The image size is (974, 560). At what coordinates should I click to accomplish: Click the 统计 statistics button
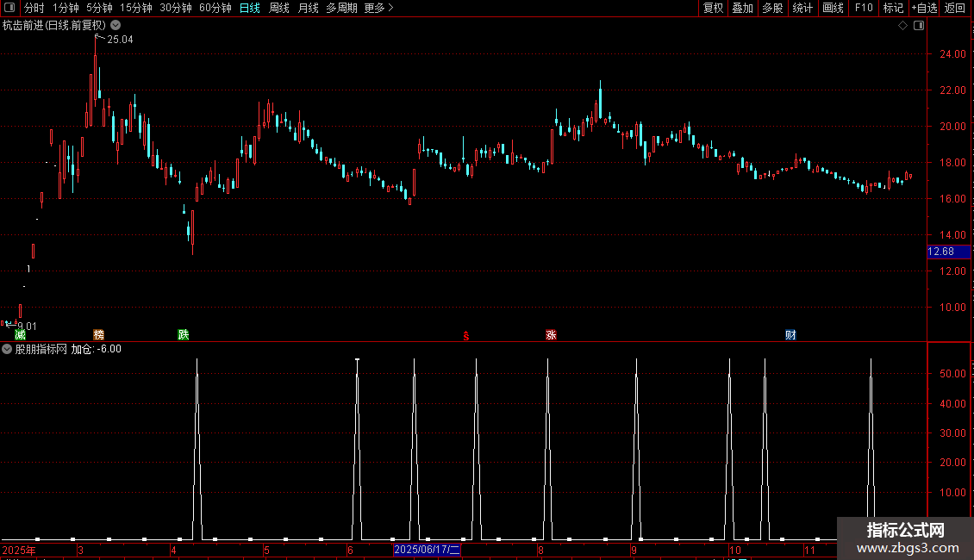(802, 8)
